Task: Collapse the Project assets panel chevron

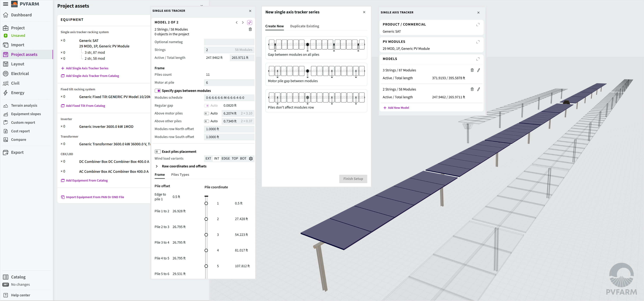Action: click(x=202, y=5)
